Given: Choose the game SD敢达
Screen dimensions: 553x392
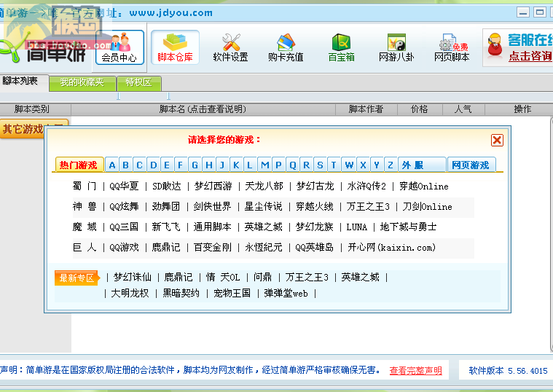Looking at the screenshot, I should click(166, 186).
